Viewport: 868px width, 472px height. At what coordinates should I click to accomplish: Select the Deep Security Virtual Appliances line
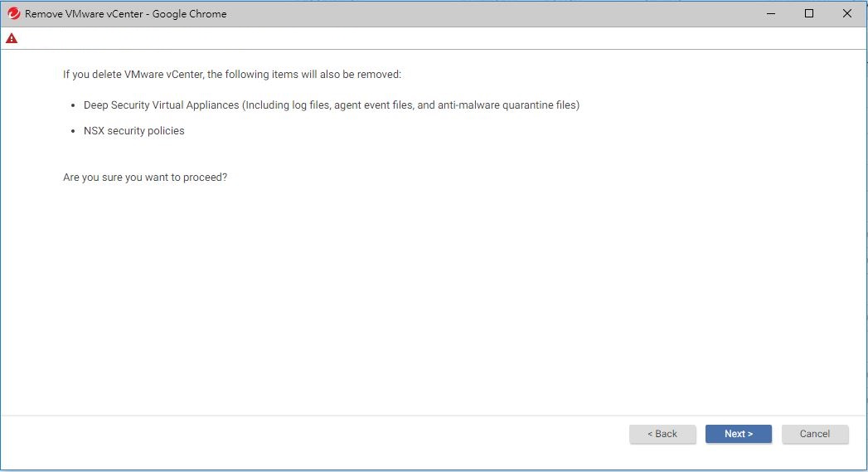click(332, 105)
